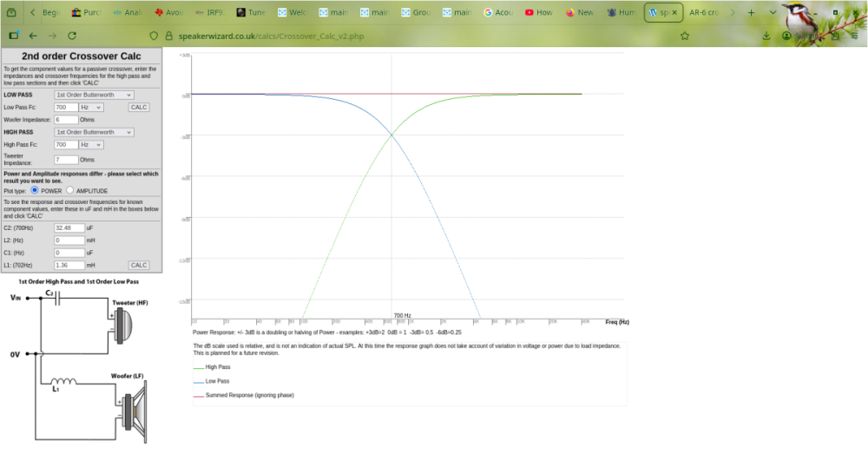The height and width of the screenshot is (468, 868).
Task: Click the 'Freq (Hz)' axis label
Action: click(x=617, y=322)
